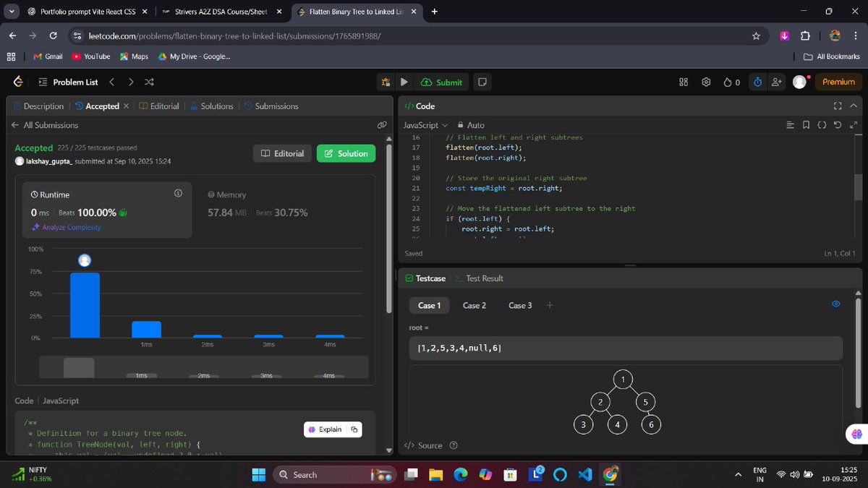Click the root input field value
This screenshot has width=868, height=488.
[626, 348]
